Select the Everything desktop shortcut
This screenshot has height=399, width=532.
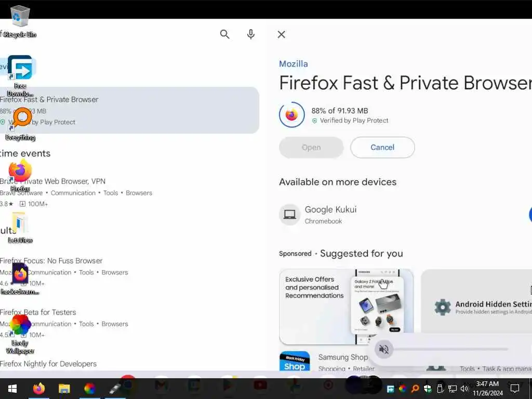20,124
